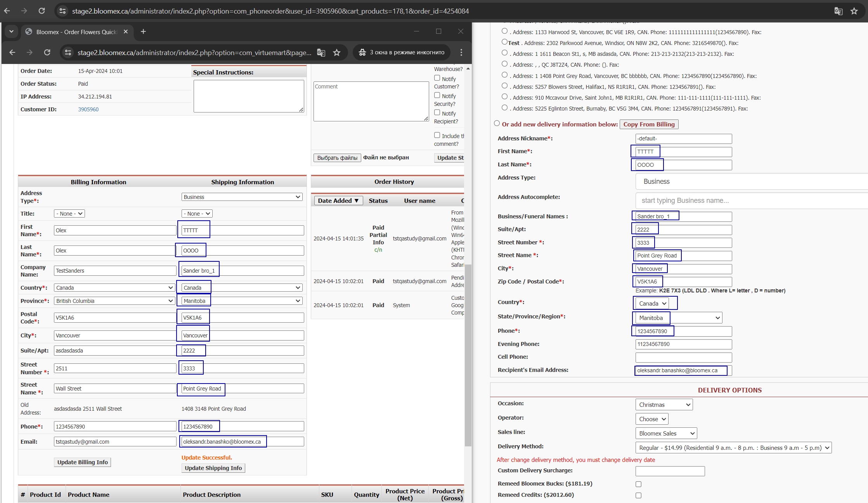Click the choose files upload button
The image size is (868, 503).
coord(337,158)
